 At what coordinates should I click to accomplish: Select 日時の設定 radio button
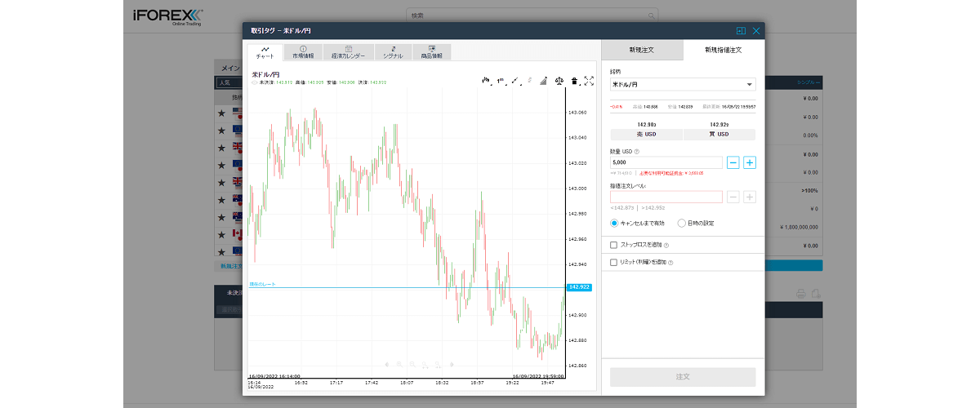coord(682,223)
